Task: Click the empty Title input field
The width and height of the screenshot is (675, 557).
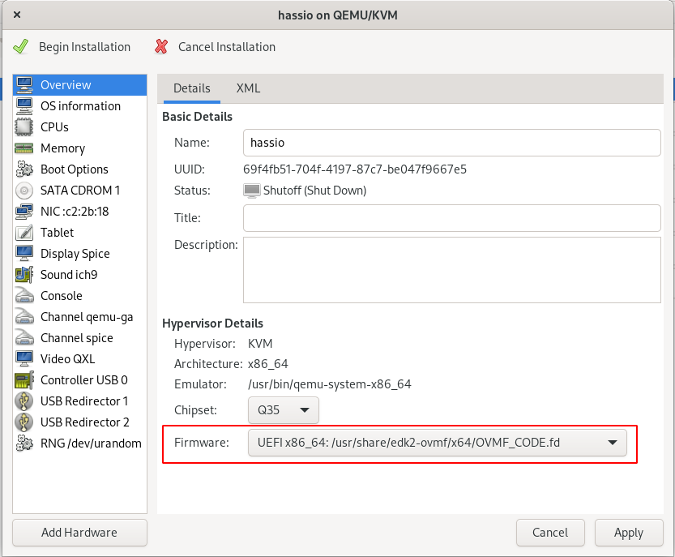Action: [x=452, y=218]
